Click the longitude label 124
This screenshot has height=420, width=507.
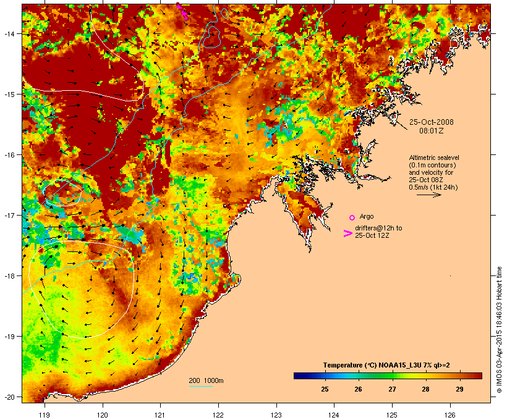click(334, 415)
